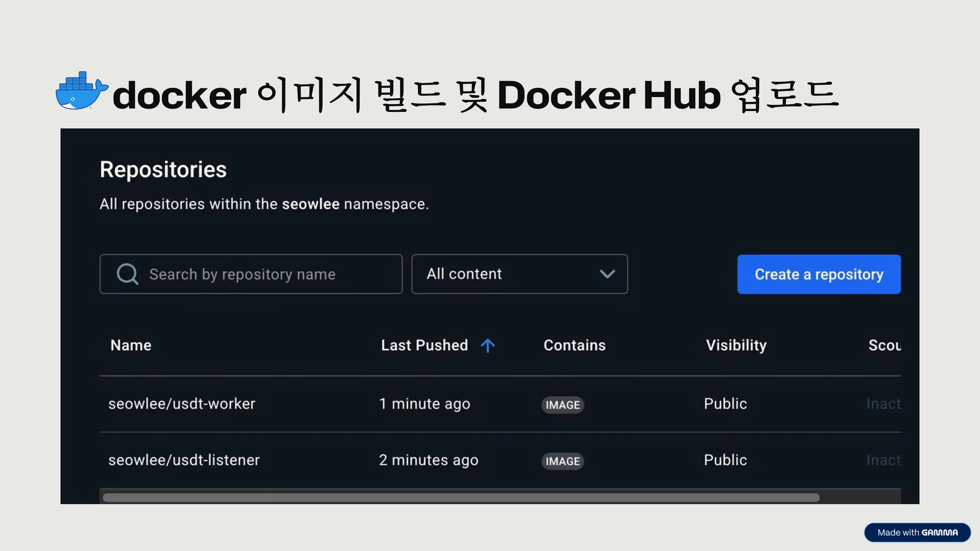Click the Last Pushed sort arrow icon
The width and height of the screenshot is (980, 551).
point(488,345)
